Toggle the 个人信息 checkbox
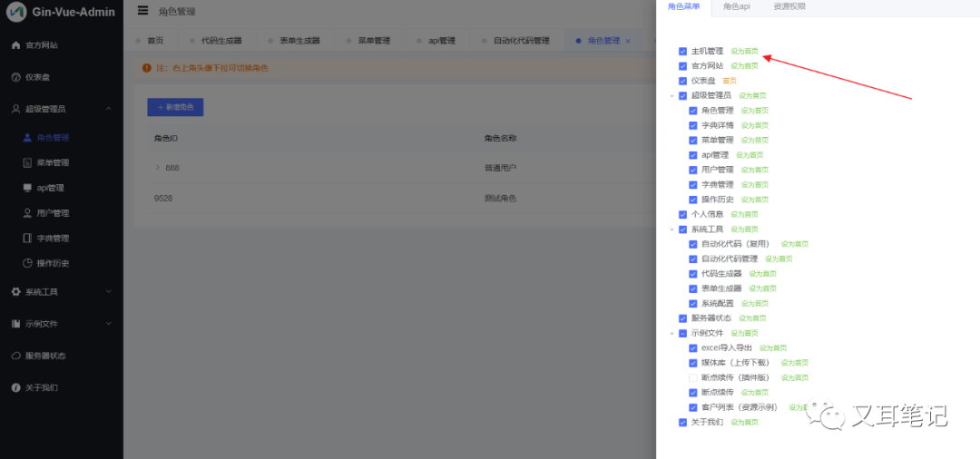 683,214
